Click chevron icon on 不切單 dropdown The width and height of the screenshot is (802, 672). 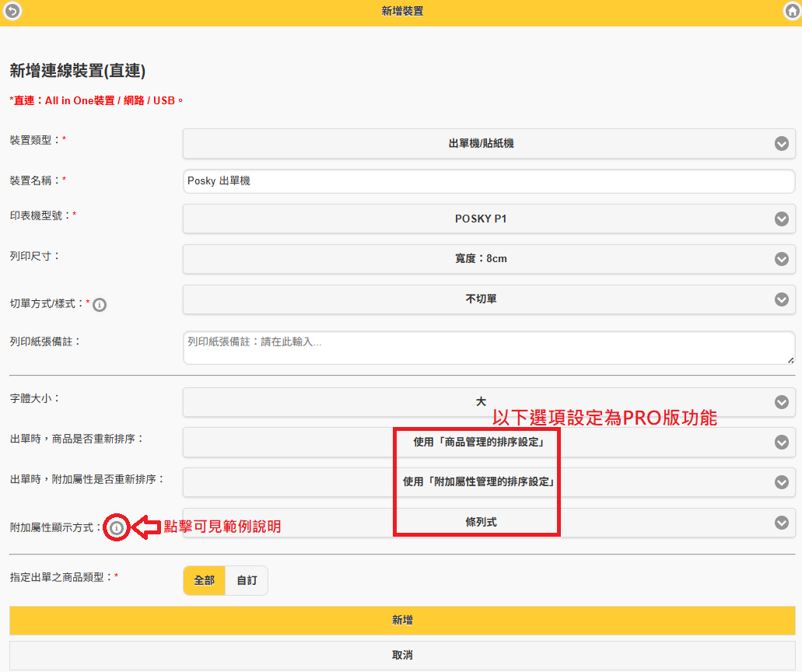(782, 299)
